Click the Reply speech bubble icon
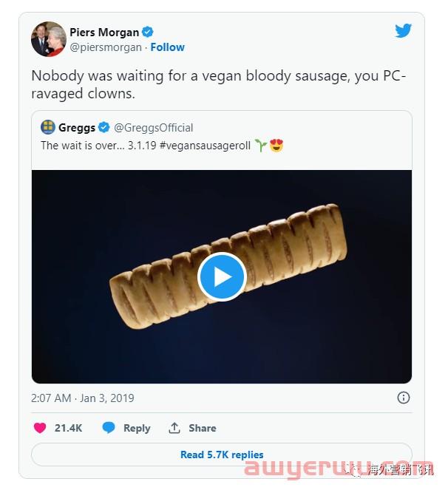Viewport: 448px width, 490px height. (x=109, y=428)
